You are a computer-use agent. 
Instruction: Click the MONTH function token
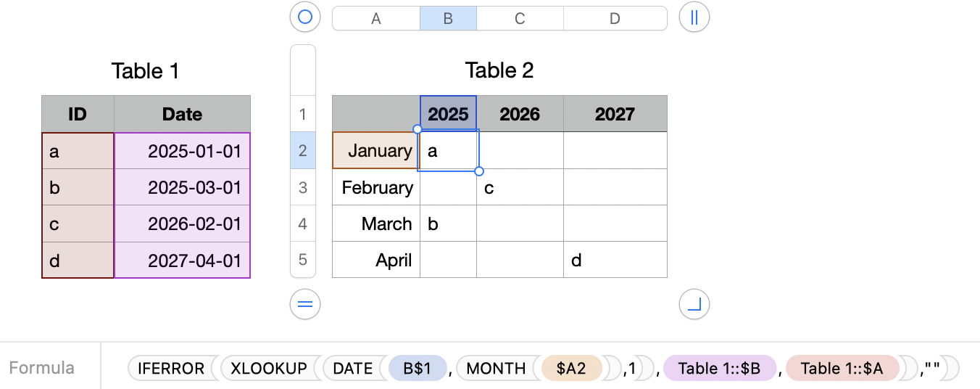click(x=496, y=368)
